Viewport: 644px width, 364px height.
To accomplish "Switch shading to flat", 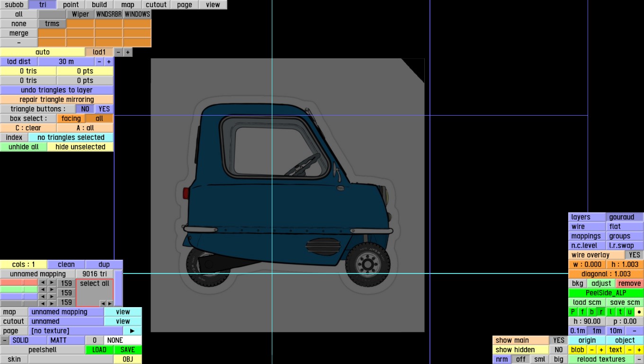I will click(x=625, y=227).
